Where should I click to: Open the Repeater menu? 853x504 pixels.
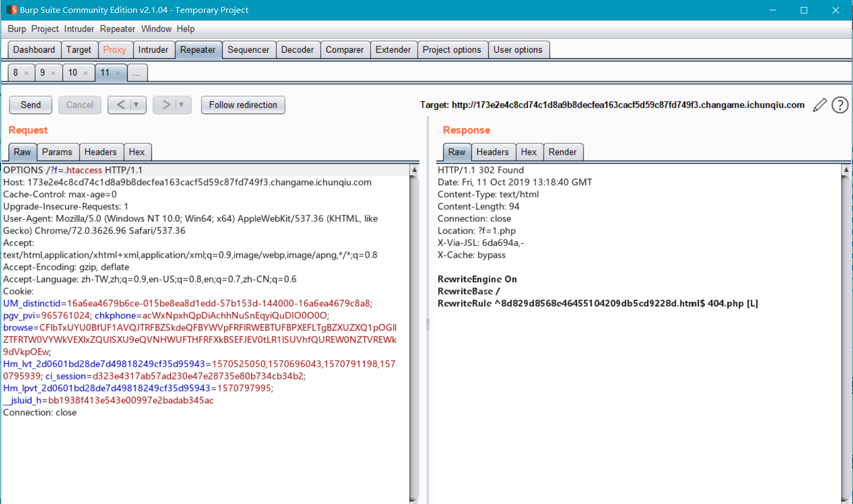point(117,29)
